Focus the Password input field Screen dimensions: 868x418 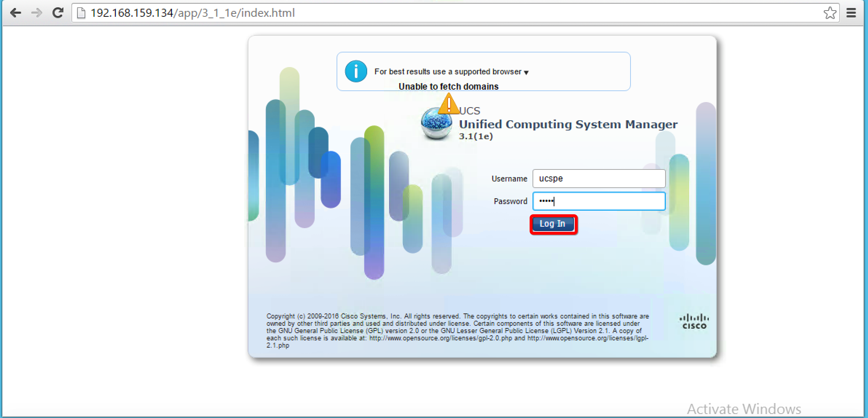click(x=599, y=201)
